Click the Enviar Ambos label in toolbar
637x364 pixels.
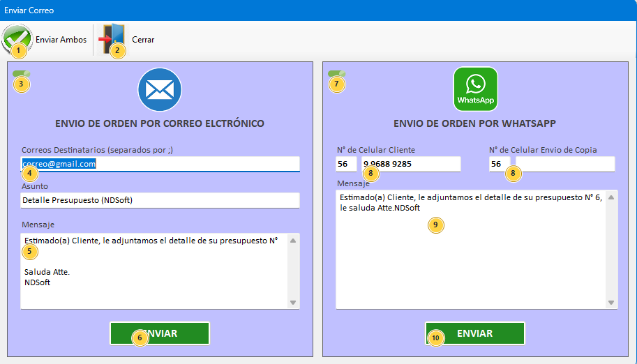pyautogui.click(x=61, y=40)
